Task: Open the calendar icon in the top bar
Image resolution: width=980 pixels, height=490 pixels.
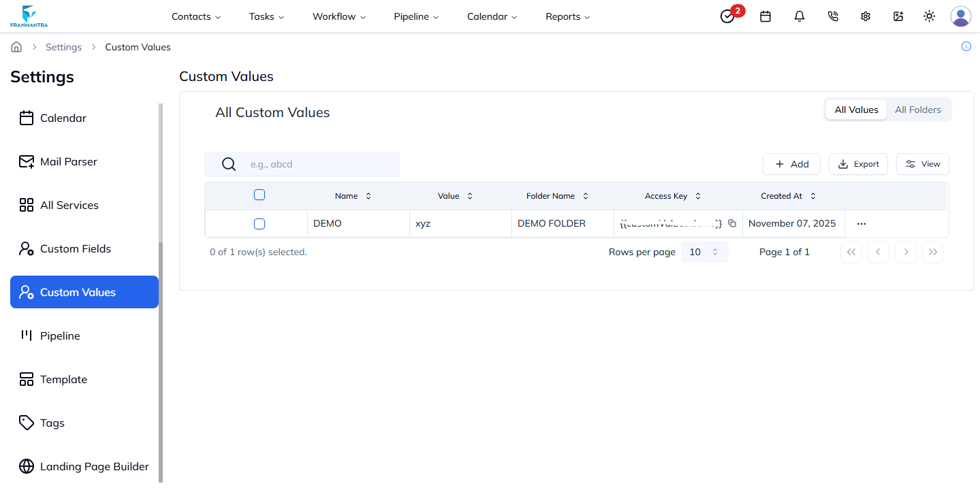Action: 765,16
